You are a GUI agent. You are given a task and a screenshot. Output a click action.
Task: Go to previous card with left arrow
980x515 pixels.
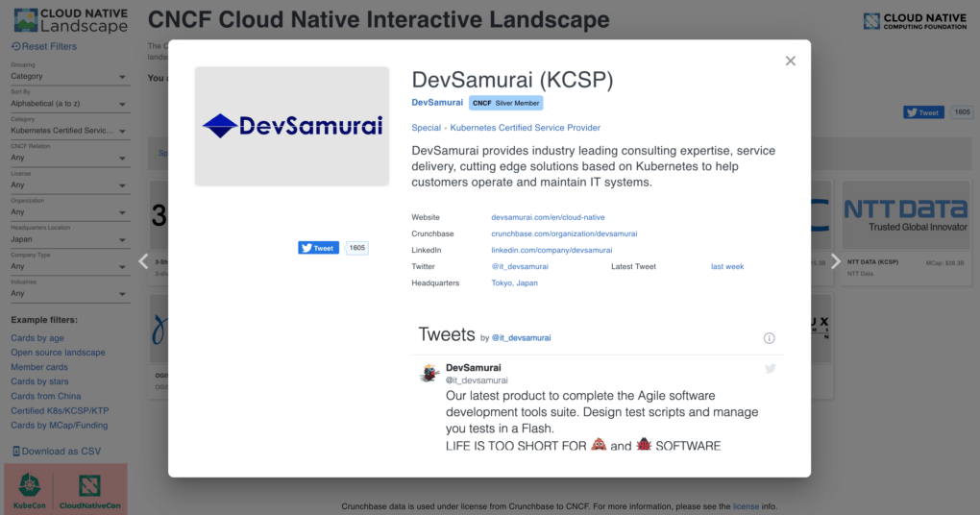point(144,261)
